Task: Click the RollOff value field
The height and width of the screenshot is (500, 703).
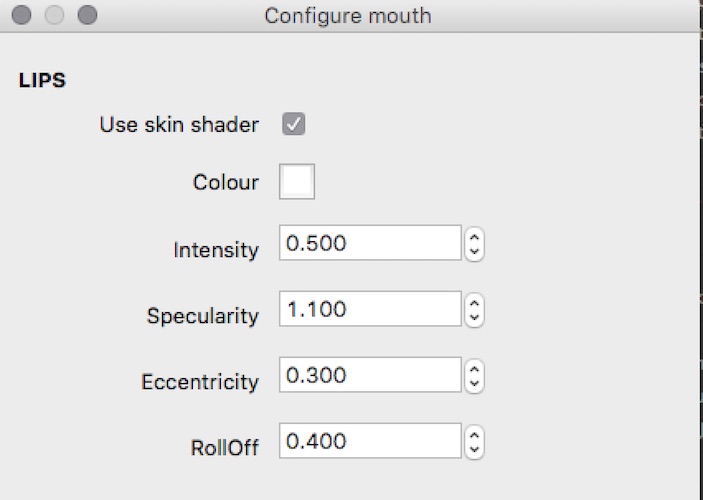Action: pos(370,441)
